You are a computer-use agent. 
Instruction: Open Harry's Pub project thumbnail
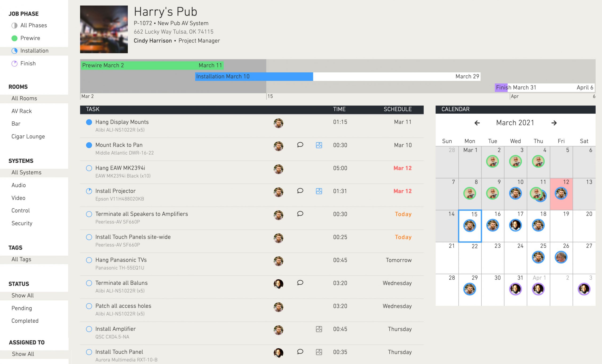(104, 29)
